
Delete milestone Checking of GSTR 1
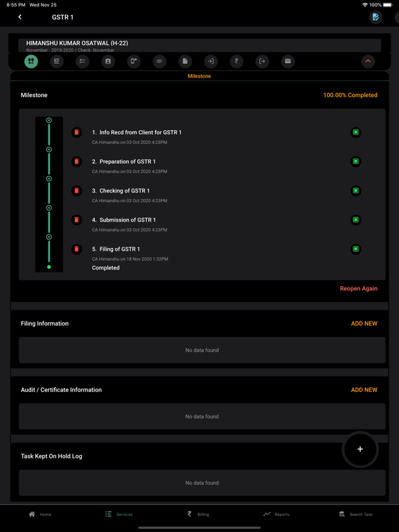77,190
